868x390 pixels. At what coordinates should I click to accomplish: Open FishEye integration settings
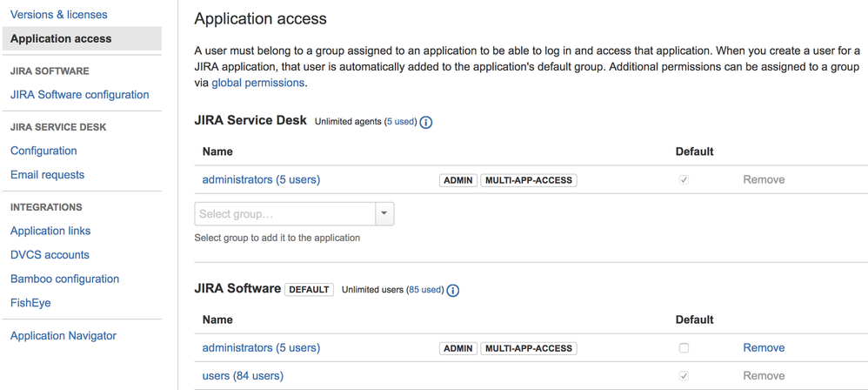tap(30, 303)
